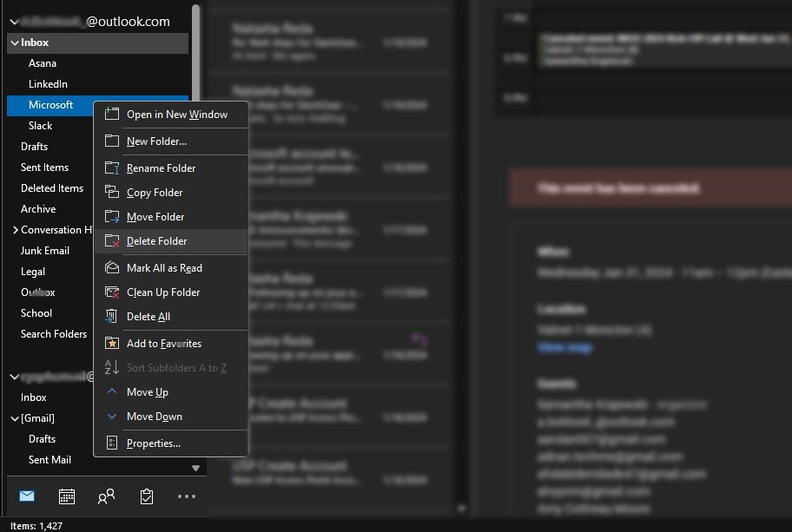792x532 pixels.
Task: Collapse the outlook.com account
Action: (14, 22)
